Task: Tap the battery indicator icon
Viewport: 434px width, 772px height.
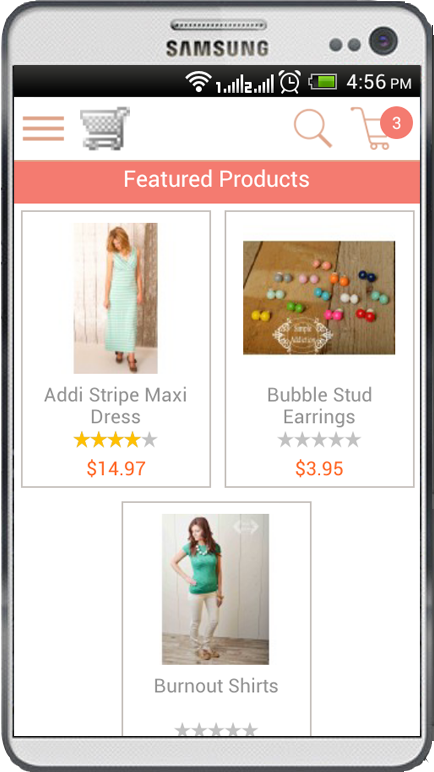Action: [322, 82]
